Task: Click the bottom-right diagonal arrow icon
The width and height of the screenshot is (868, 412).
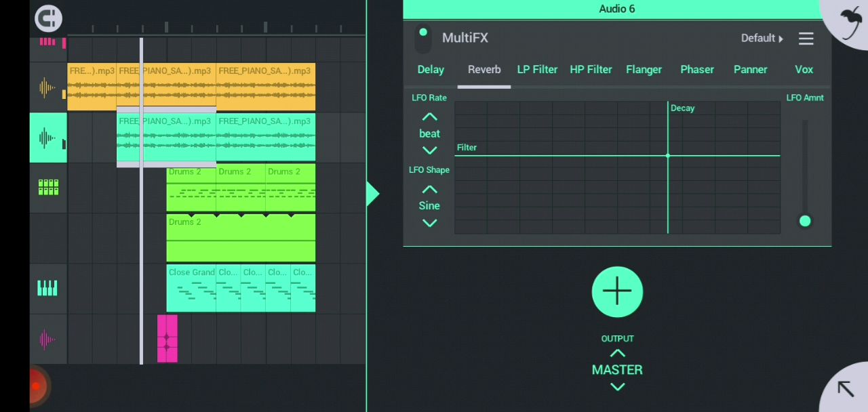Action: click(x=845, y=389)
